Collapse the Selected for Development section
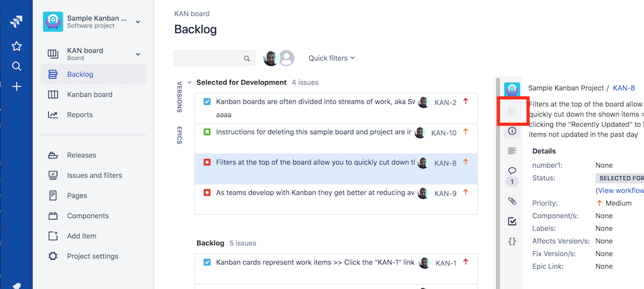644x289 pixels. pos(190,82)
